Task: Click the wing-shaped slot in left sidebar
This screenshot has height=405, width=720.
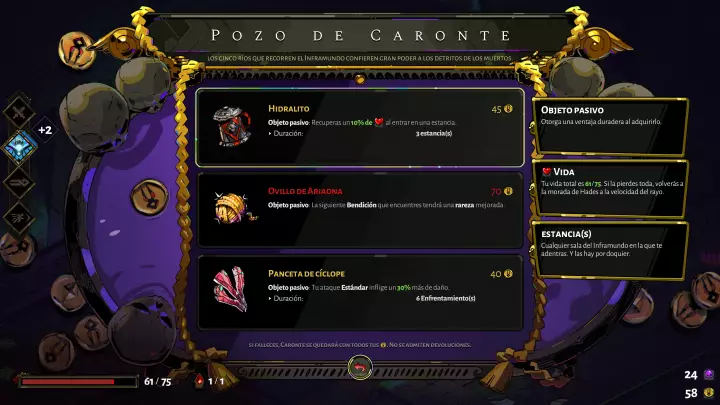Action: tap(19, 218)
